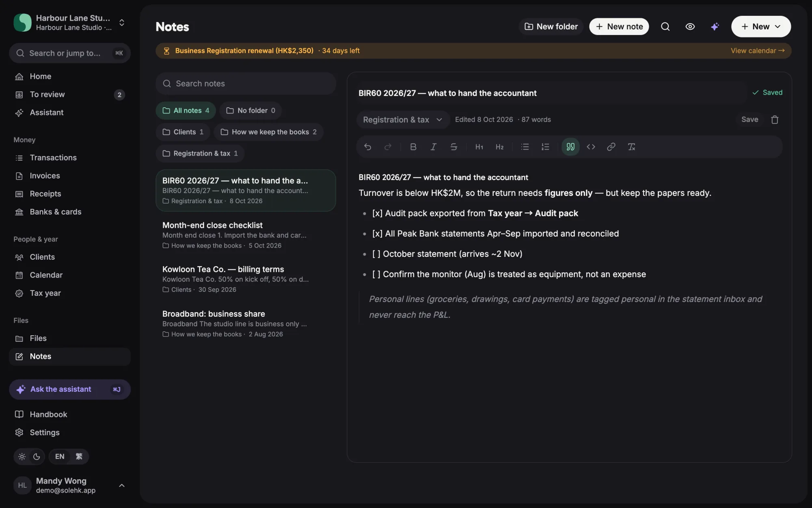The image size is (812, 508).
Task: Open the Kowloon Tea Co. billing terms note
Action: click(x=246, y=279)
